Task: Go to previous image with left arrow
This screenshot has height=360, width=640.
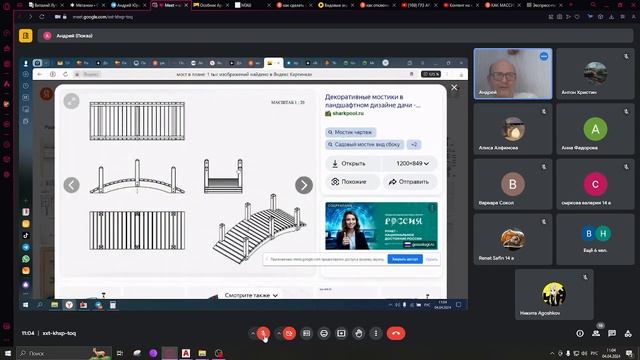Action: (71, 185)
